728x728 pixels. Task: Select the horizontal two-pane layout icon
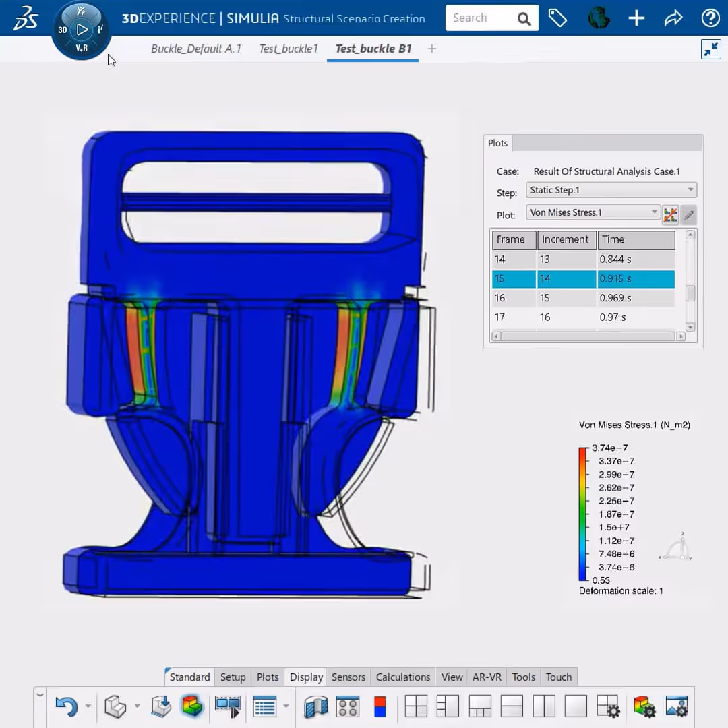[x=512, y=706]
